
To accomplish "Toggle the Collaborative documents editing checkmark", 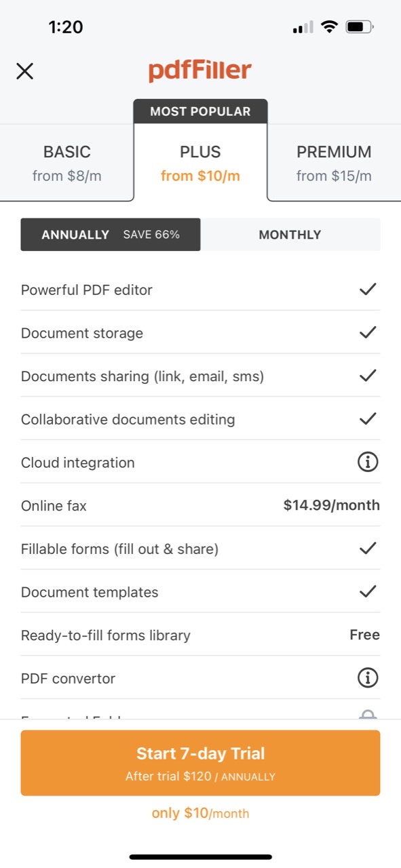I will click(368, 418).
